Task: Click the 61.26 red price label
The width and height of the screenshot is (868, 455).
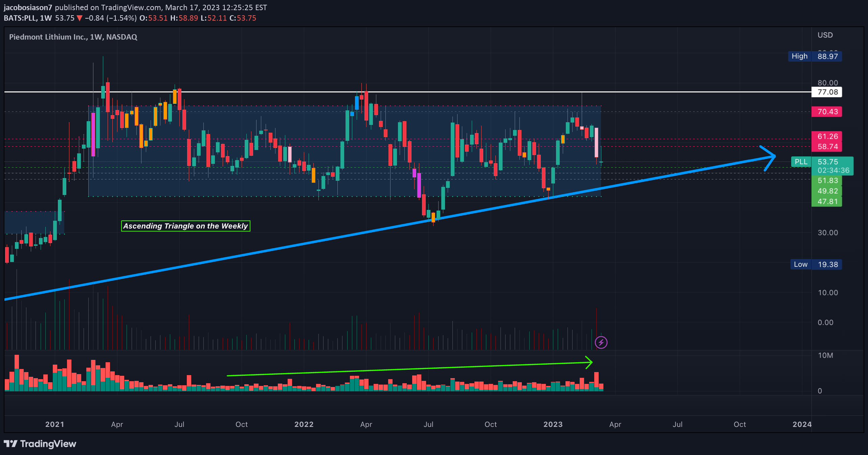Action: pos(827,136)
